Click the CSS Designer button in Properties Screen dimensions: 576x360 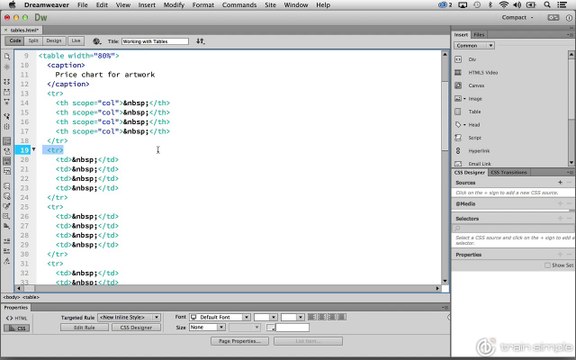point(136,327)
